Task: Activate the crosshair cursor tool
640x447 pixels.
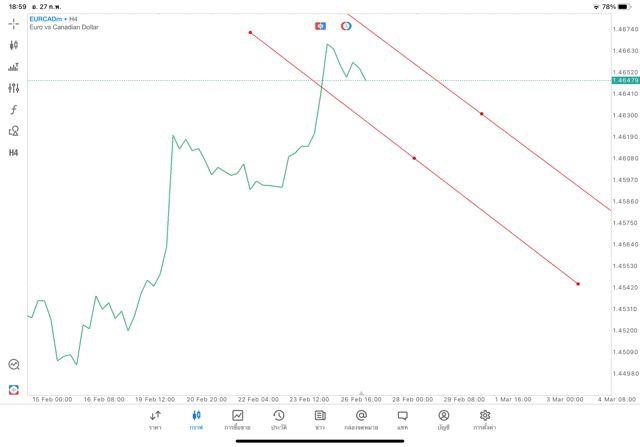Action: click(x=13, y=23)
